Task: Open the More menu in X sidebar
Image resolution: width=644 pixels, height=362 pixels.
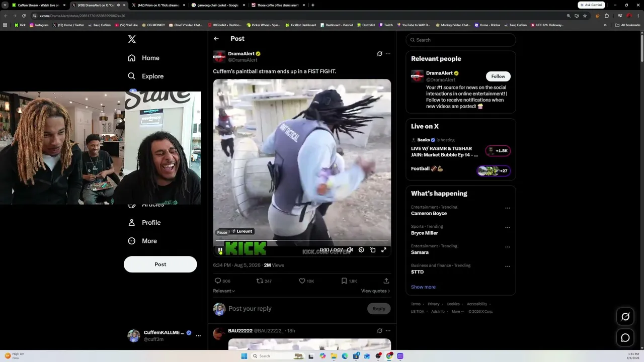Action: [x=142, y=241]
